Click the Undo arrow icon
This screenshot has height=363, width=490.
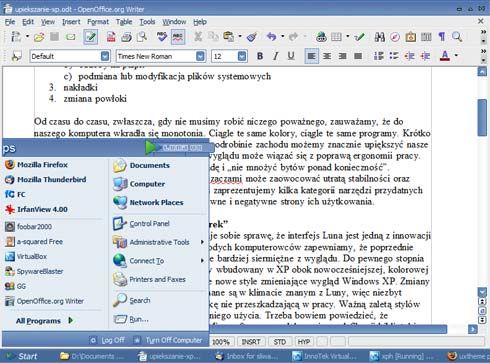pyautogui.click(x=272, y=37)
